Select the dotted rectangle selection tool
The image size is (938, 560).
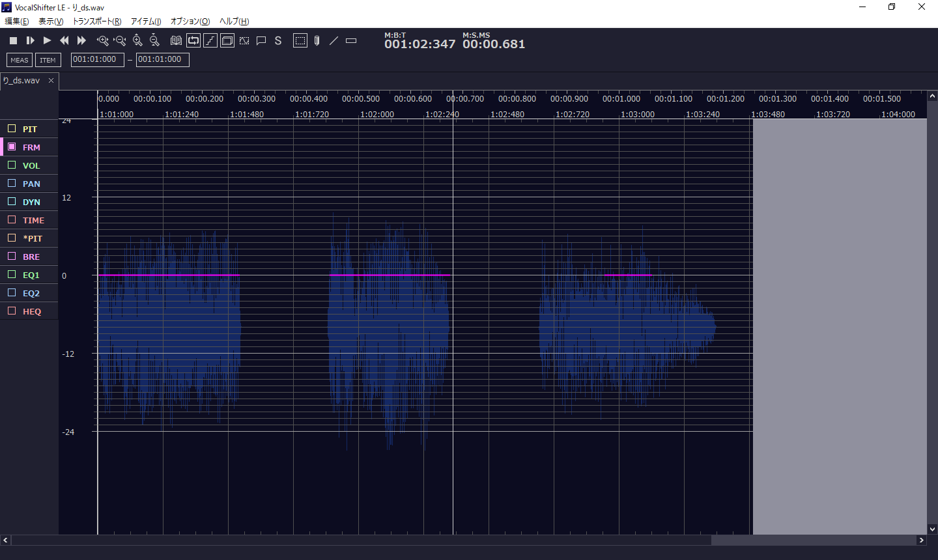[x=300, y=40]
